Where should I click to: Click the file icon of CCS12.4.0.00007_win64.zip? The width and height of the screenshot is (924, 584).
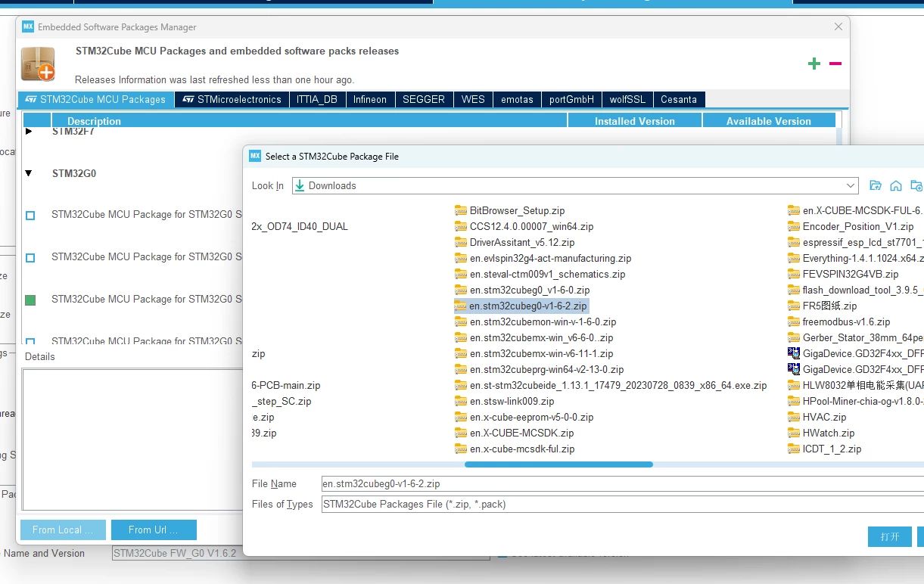pos(461,226)
